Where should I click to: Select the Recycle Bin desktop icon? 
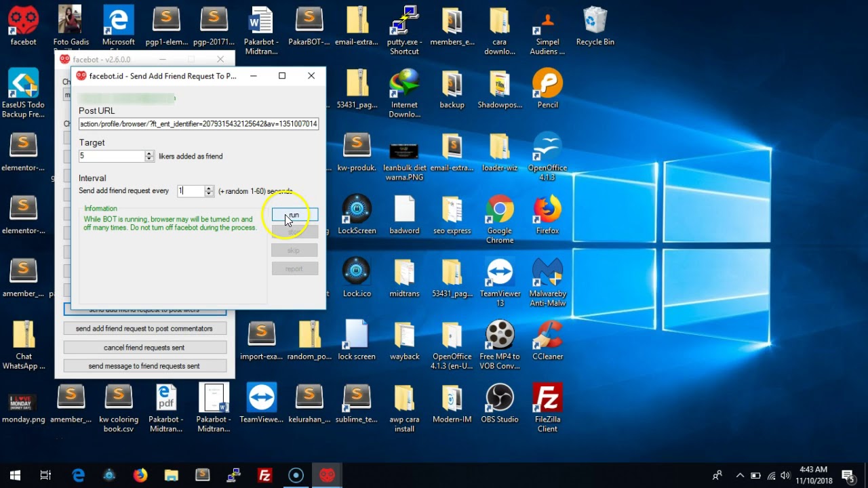(595, 27)
